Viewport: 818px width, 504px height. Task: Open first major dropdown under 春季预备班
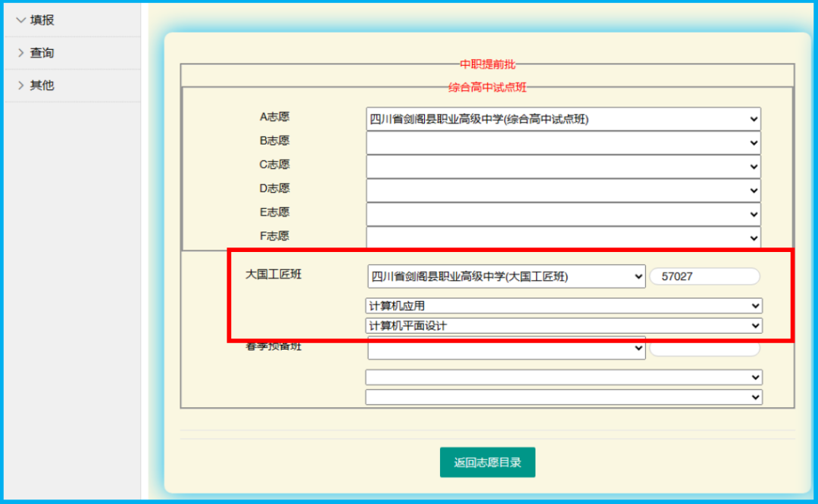pos(564,377)
